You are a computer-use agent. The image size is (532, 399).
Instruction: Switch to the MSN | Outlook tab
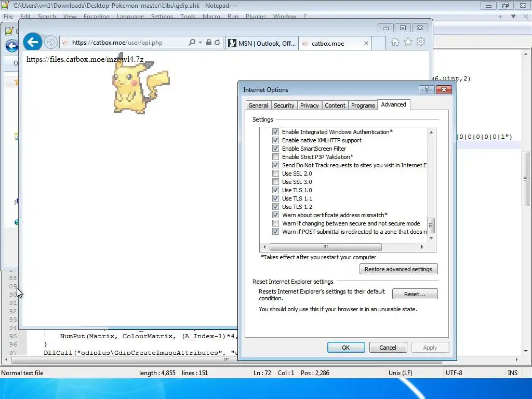click(x=262, y=44)
